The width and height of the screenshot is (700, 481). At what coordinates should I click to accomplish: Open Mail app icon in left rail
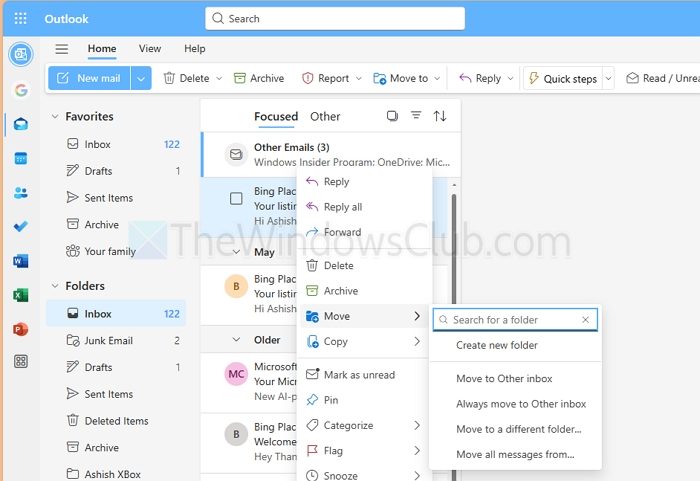21,124
